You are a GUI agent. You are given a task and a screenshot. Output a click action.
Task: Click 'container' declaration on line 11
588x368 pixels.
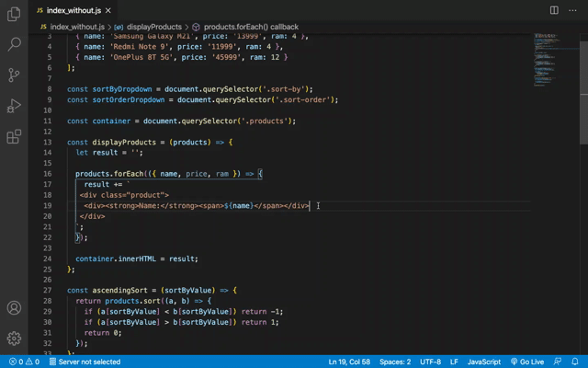click(x=111, y=121)
